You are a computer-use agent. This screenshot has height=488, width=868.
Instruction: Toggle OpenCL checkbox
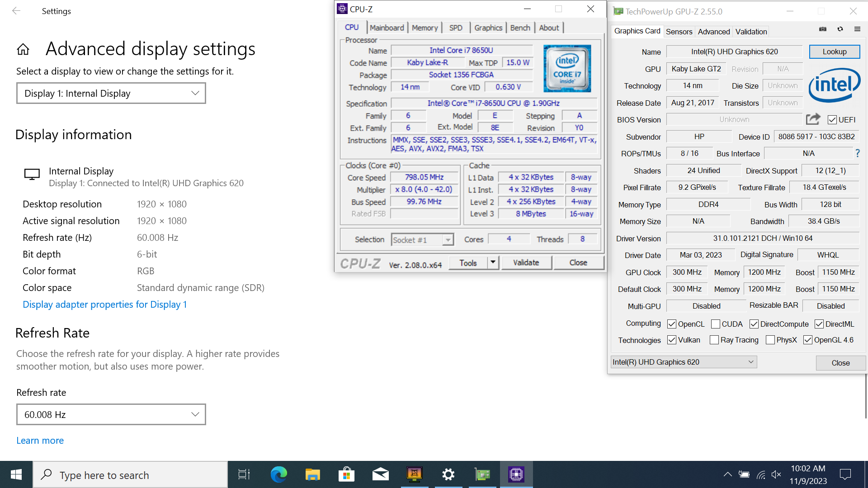[x=672, y=324]
